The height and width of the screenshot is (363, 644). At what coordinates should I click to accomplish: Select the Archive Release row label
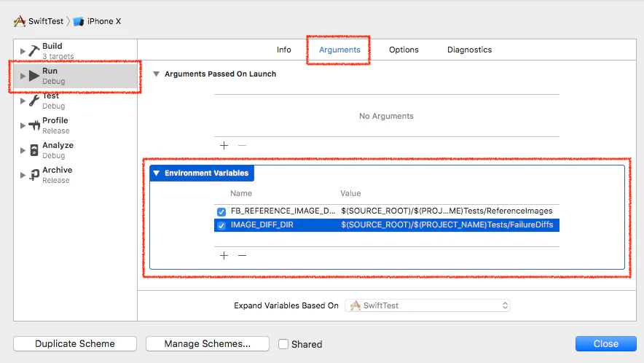point(57,175)
